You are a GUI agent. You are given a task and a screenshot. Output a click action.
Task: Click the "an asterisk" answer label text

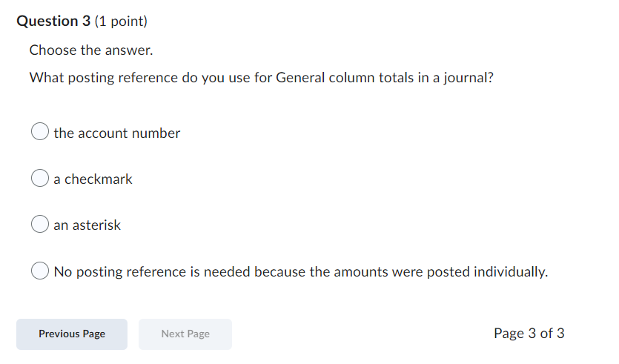tap(87, 225)
